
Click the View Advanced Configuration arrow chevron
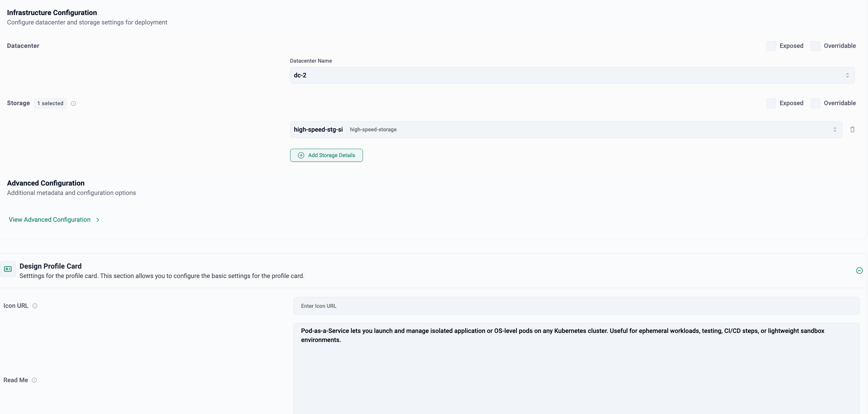98,220
